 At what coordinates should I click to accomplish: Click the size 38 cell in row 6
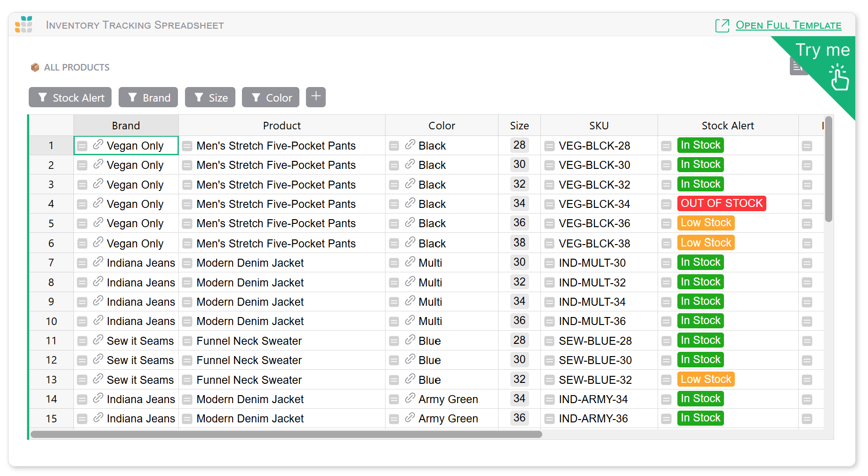point(520,243)
